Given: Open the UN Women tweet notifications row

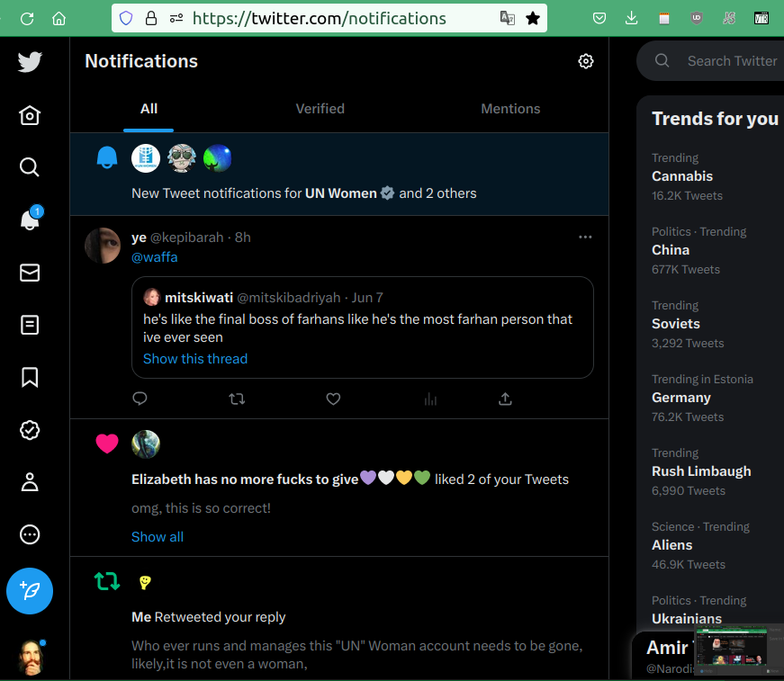Looking at the screenshot, I should coord(339,174).
